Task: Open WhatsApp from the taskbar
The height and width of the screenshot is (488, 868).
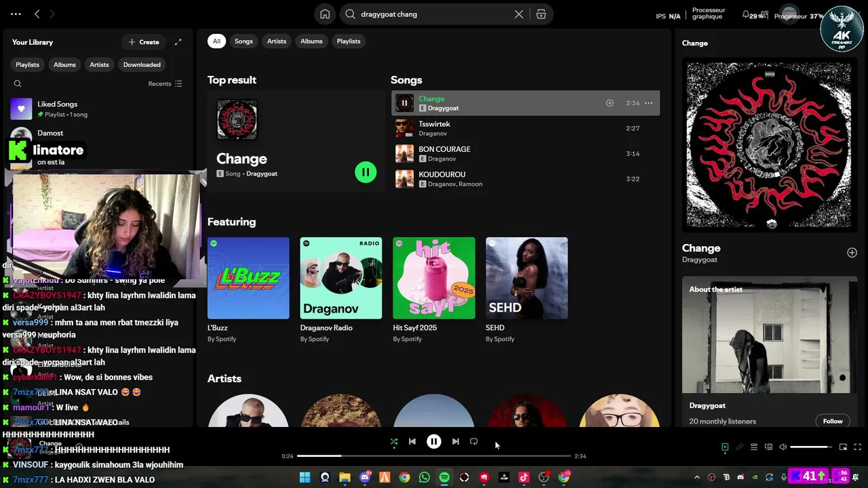Action: (x=425, y=478)
